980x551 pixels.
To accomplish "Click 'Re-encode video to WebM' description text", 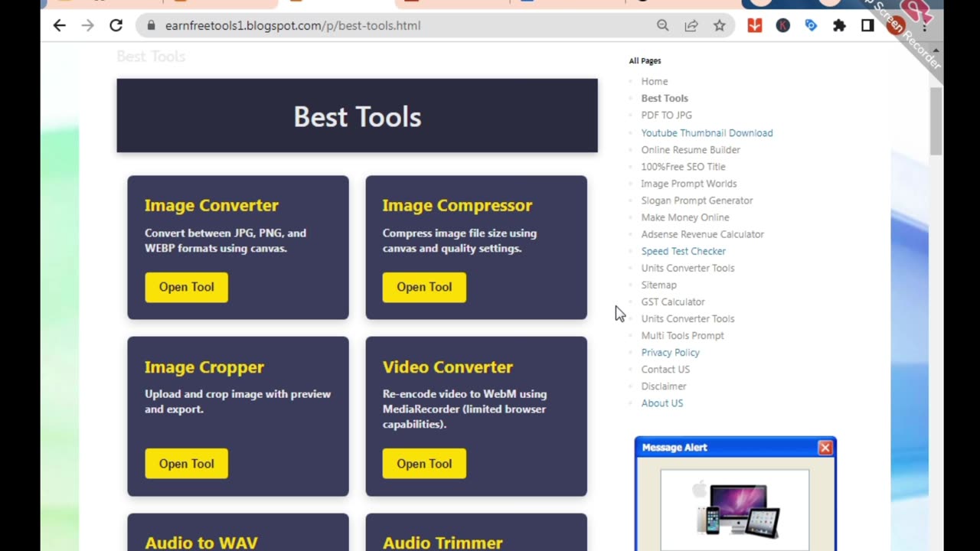I will [465, 409].
